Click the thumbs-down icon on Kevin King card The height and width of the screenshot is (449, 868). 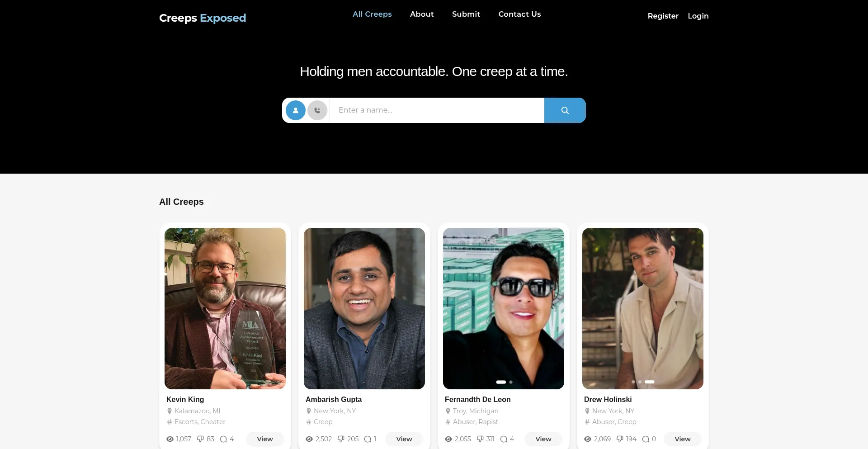coord(200,439)
